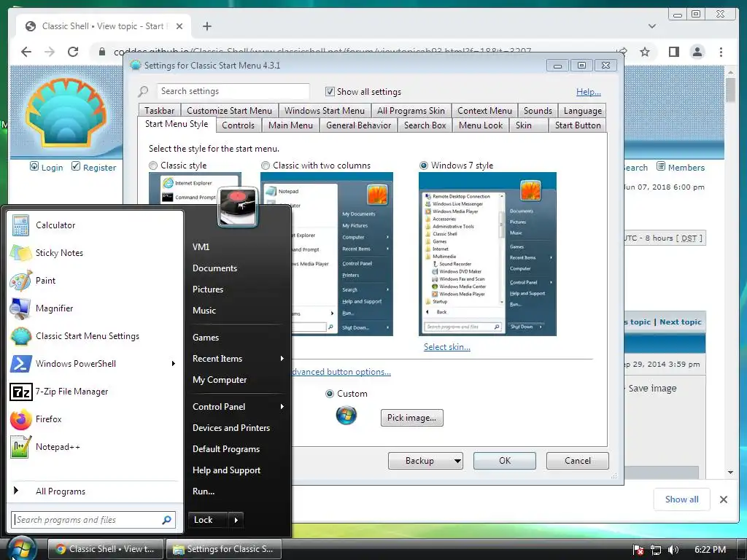Click Search settings input field

pos(233,91)
